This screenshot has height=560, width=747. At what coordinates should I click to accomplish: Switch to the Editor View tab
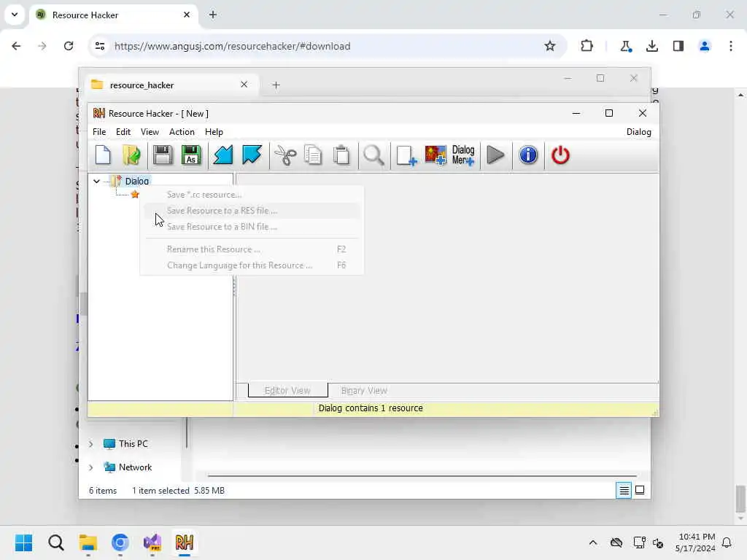click(287, 391)
